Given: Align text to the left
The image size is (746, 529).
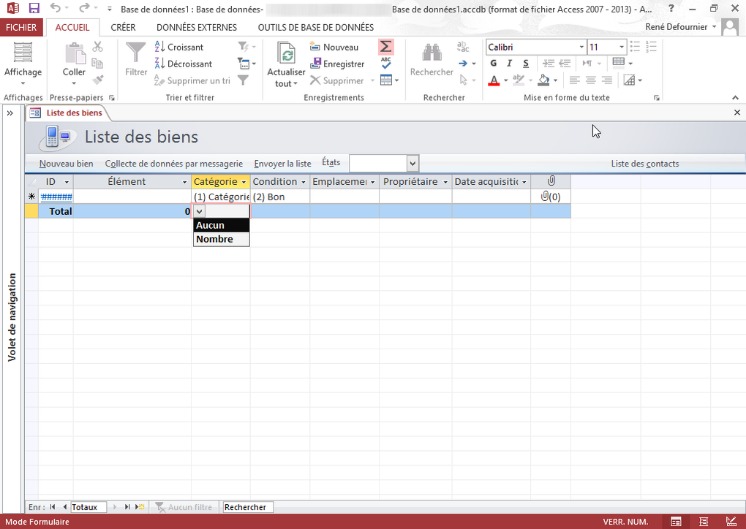Looking at the screenshot, I should [575, 80].
